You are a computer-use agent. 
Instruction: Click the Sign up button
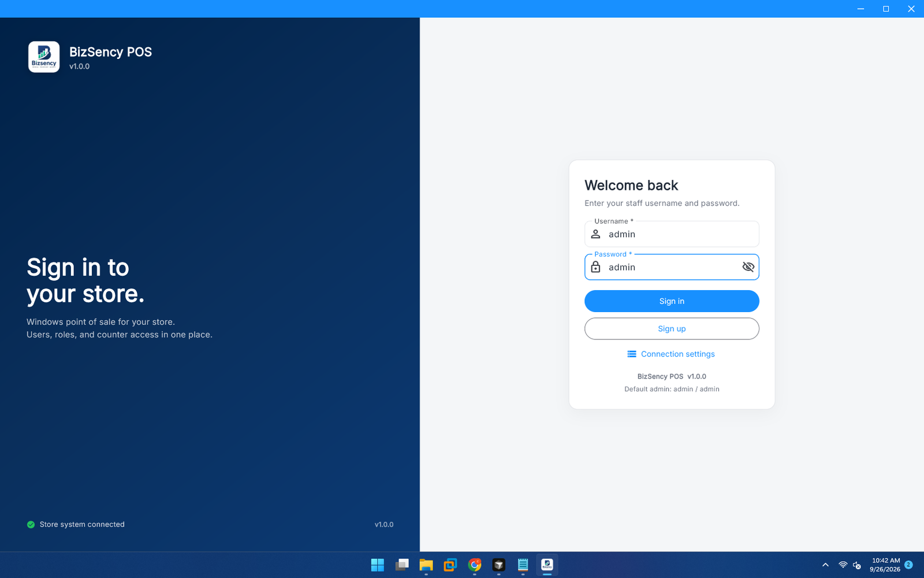click(x=672, y=329)
